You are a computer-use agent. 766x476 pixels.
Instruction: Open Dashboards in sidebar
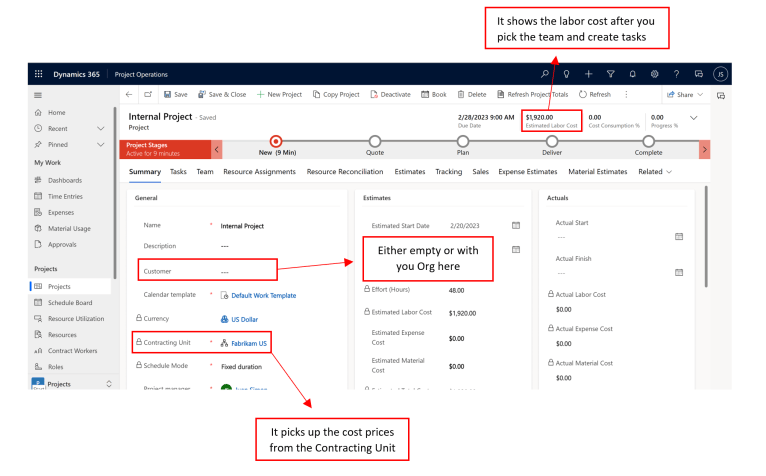point(65,180)
